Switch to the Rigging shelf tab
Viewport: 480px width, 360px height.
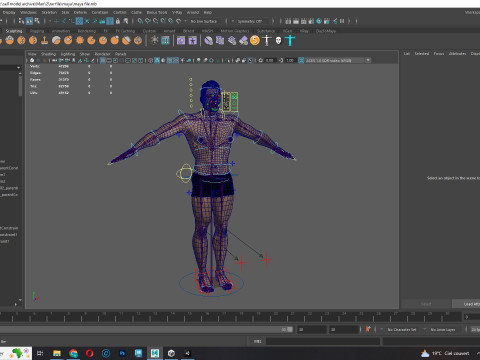click(37, 31)
